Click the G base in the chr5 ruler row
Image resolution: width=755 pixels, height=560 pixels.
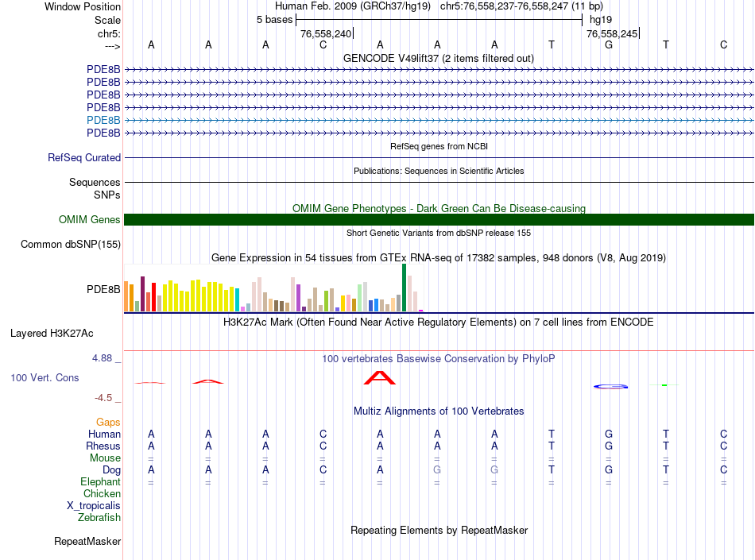[x=609, y=44]
